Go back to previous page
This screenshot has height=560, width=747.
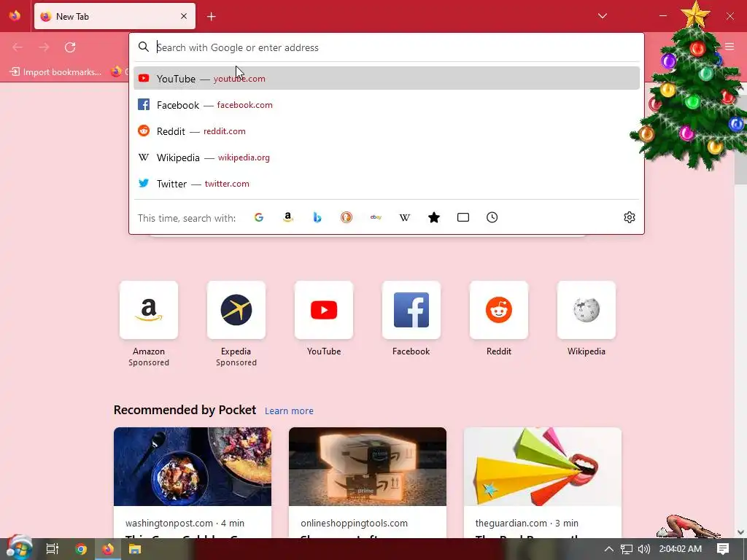click(18, 47)
